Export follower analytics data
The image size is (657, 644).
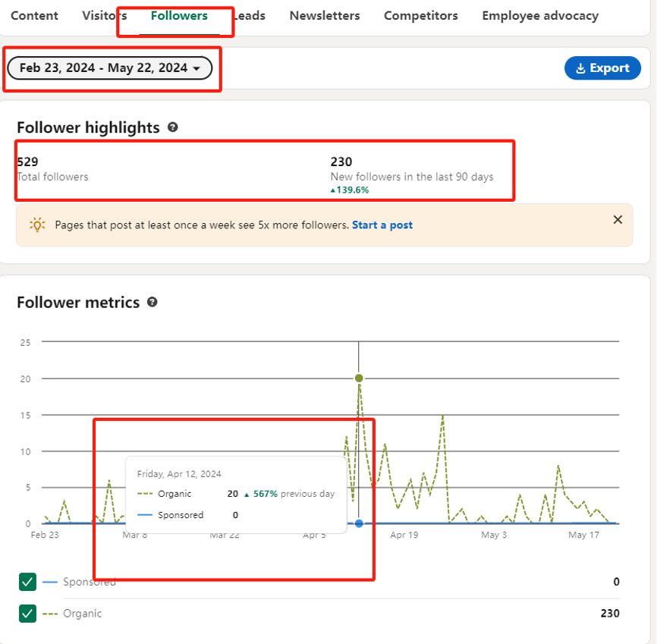tap(602, 68)
